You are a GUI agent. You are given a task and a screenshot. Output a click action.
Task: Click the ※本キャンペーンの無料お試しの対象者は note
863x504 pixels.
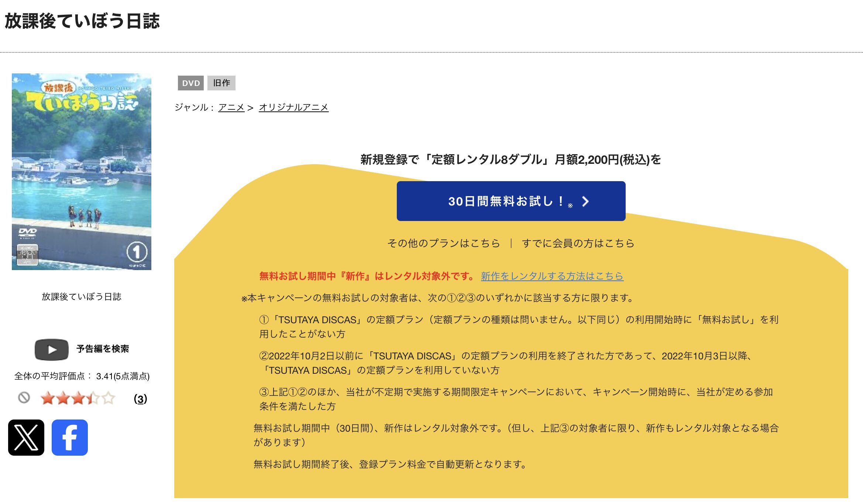[x=437, y=298]
